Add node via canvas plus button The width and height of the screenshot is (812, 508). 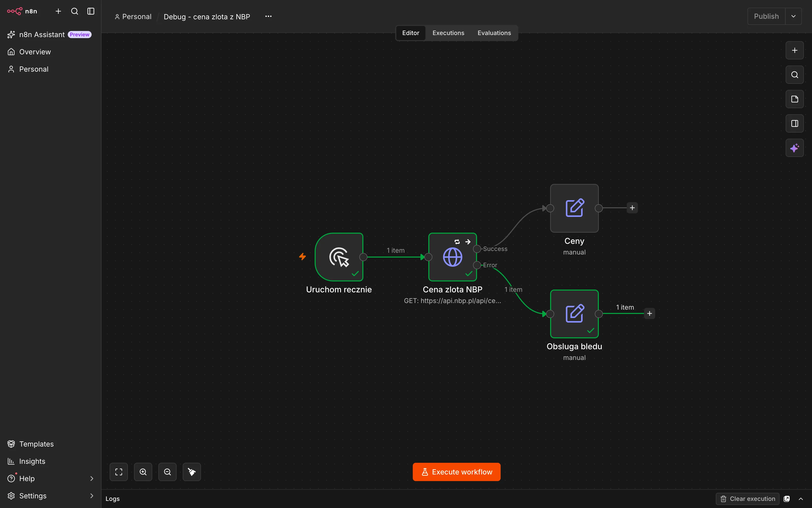[x=794, y=50]
